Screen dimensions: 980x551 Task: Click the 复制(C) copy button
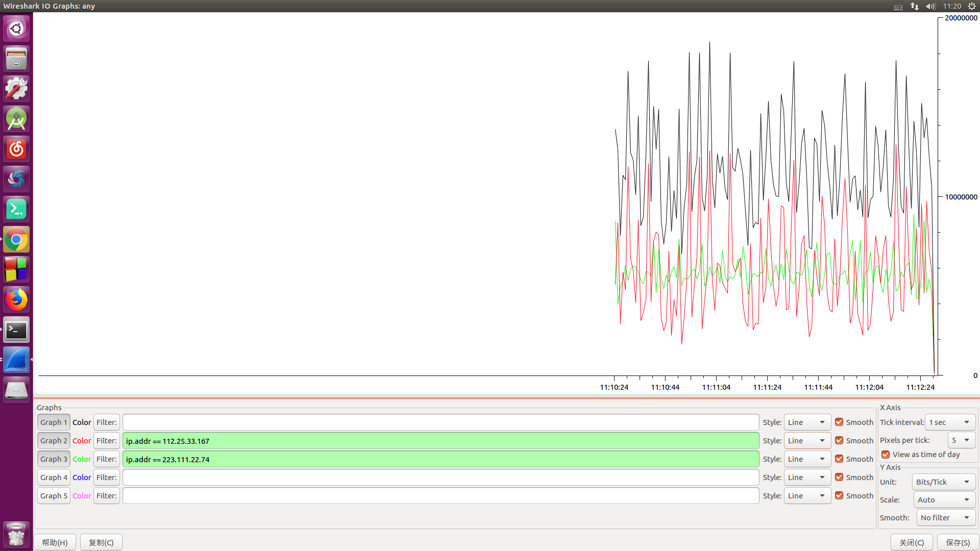[101, 542]
